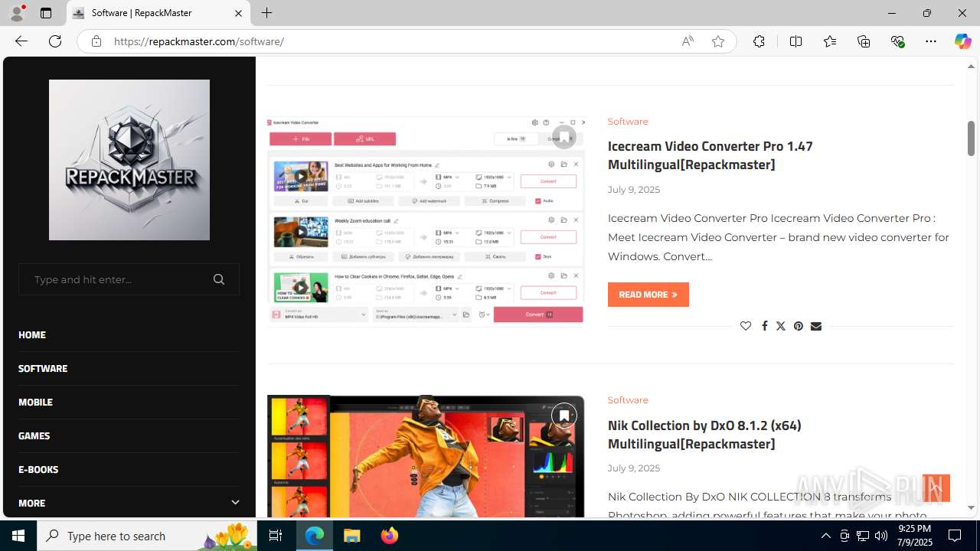Open SOFTWARE in the sidebar menu
Viewport: 980px width, 551px height.
pos(43,368)
